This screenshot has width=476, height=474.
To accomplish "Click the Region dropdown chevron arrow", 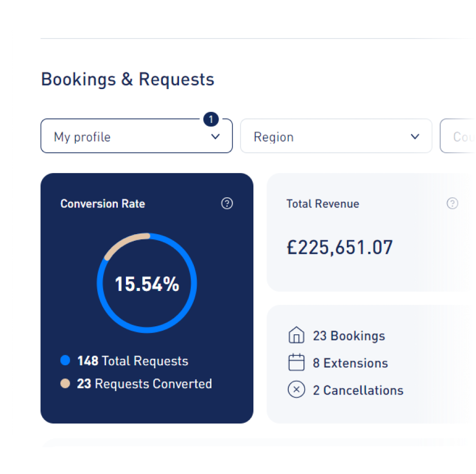I will 415,137.
